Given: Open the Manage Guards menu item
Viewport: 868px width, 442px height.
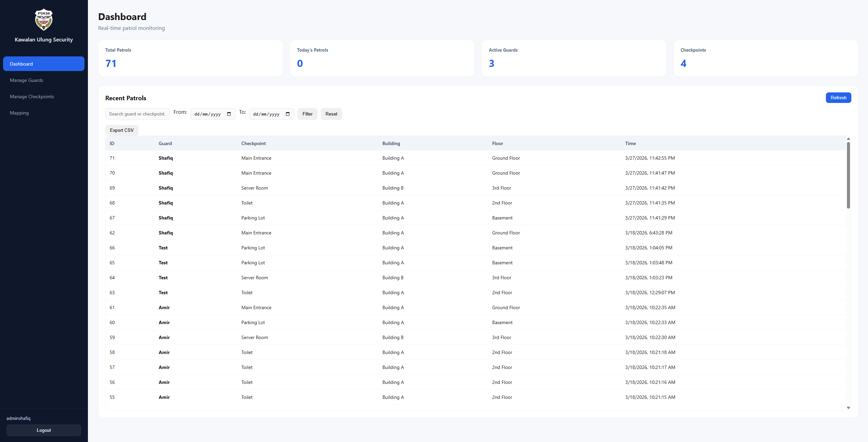Looking at the screenshot, I should 26,80.
